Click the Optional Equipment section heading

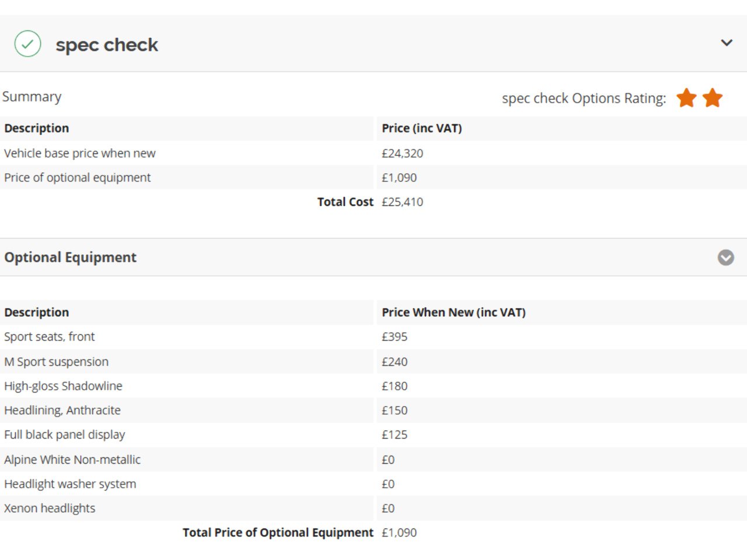tap(71, 257)
